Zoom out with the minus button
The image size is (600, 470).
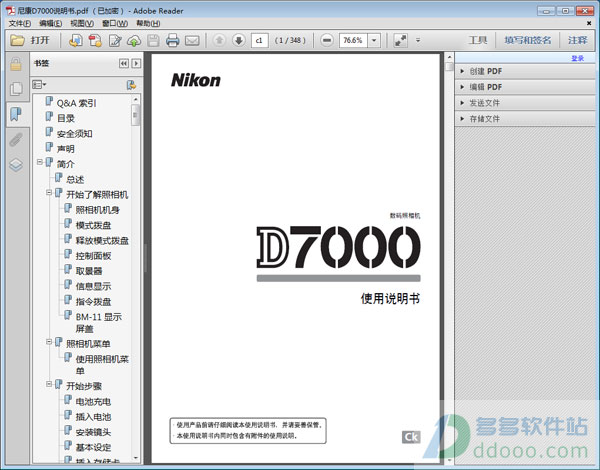(327, 40)
